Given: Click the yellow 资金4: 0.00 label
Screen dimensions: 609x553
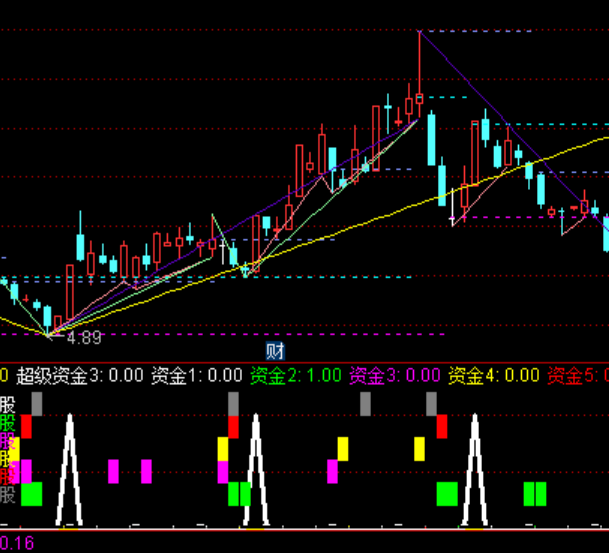Looking at the screenshot, I should 493,376.
